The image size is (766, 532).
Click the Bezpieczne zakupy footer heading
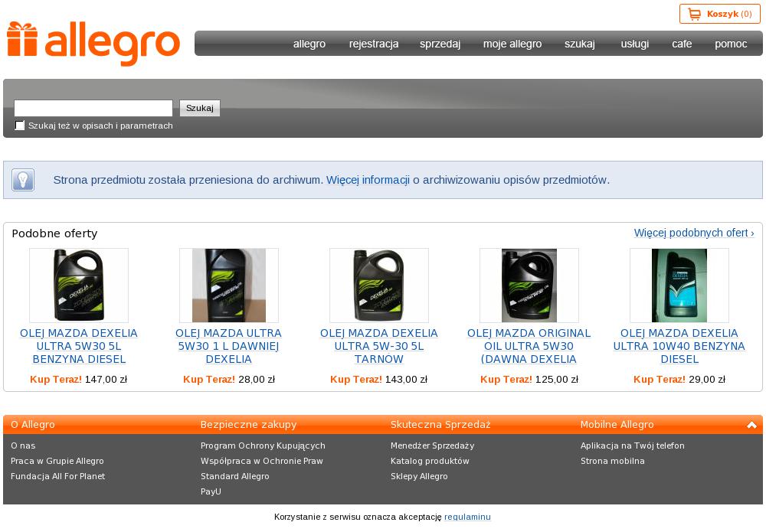pos(249,425)
